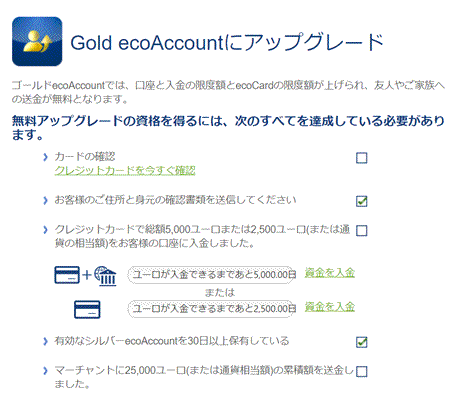Click the 5,000.00 euro remaining progress field
The width and height of the screenshot is (450, 400).
tap(212, 275)
